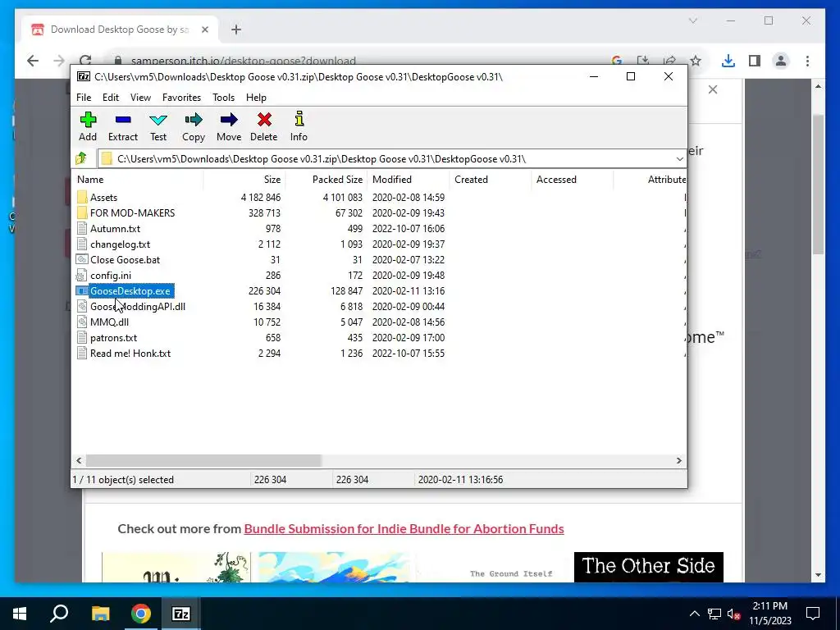Click the taskbar clock showing 2:11 PM
This screenshot has width=840, height=630.
pos(769,614)
